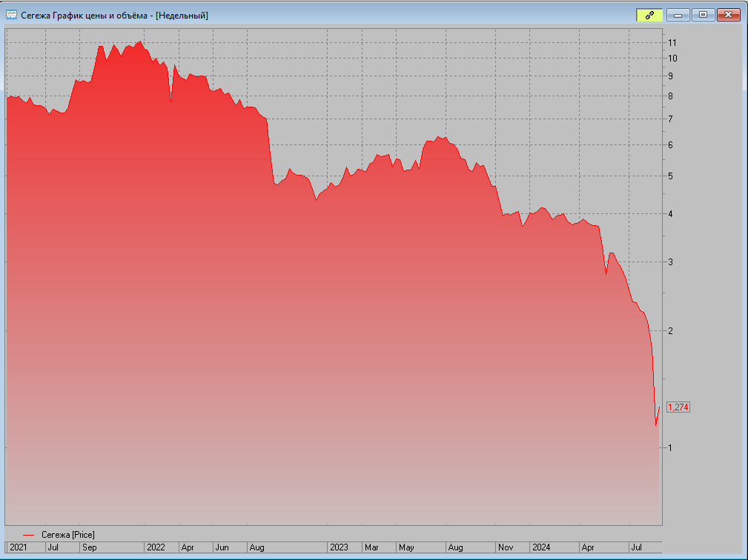Click the Aug 2022 time axis label
The width and height of the screenshot is (748, 560).
(256, 547)
